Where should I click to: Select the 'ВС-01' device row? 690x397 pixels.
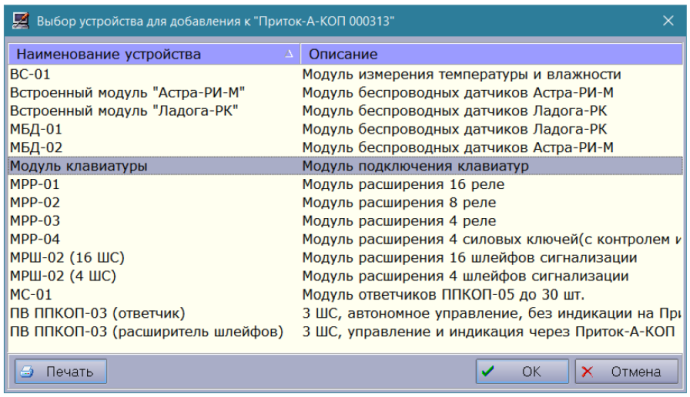345,74
